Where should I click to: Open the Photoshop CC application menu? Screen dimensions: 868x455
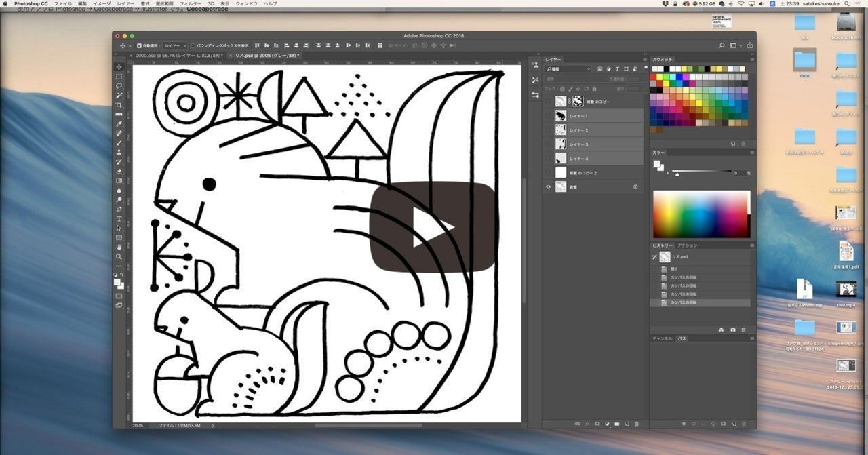point(31,3)
